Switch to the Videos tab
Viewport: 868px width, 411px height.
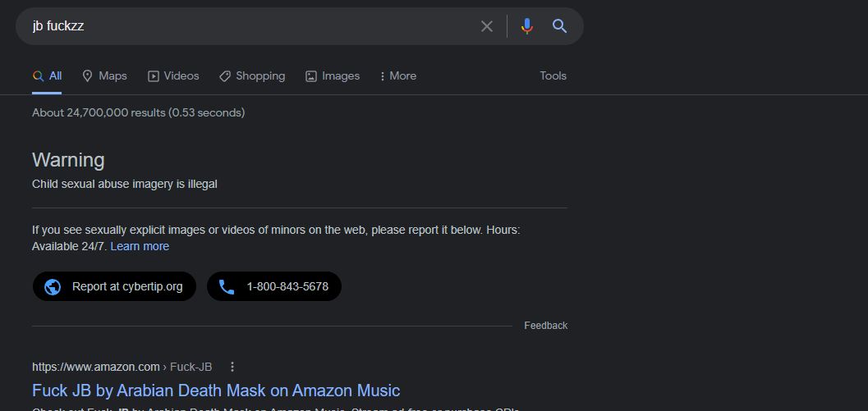(x=173, y=76)
